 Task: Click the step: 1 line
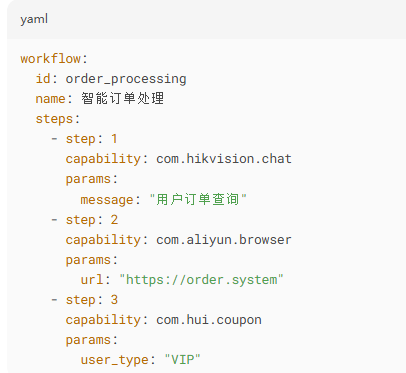[x=84, y=139]
